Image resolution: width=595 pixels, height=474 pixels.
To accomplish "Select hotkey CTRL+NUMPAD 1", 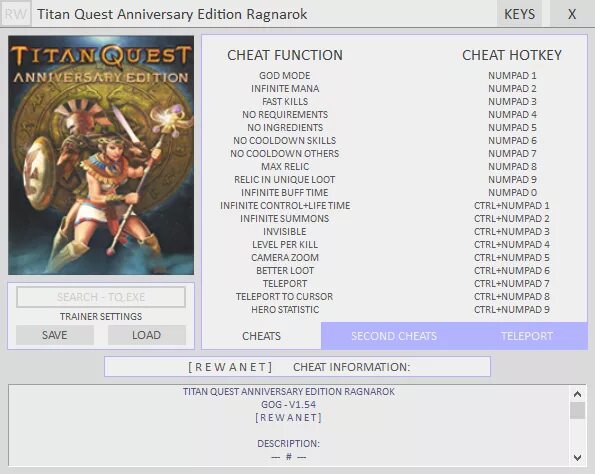I will click(512, 205).
